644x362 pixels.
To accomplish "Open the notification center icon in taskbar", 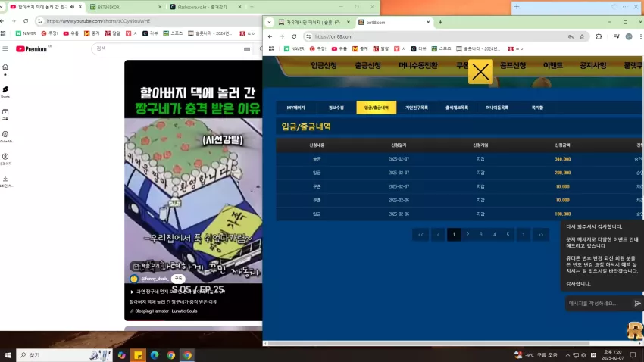I will 633,355.
